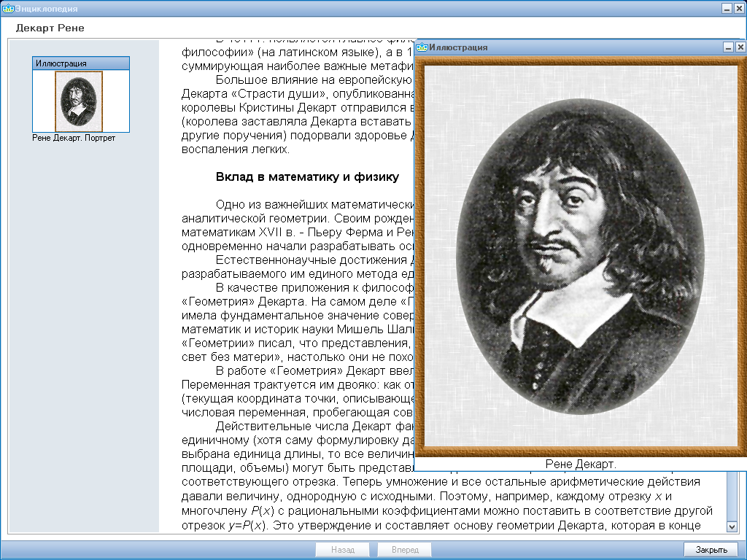Viewport: 747px width, 560px height.
Task: Click the caption 'Рене Декарт. Портрет'
Action: 74,138
